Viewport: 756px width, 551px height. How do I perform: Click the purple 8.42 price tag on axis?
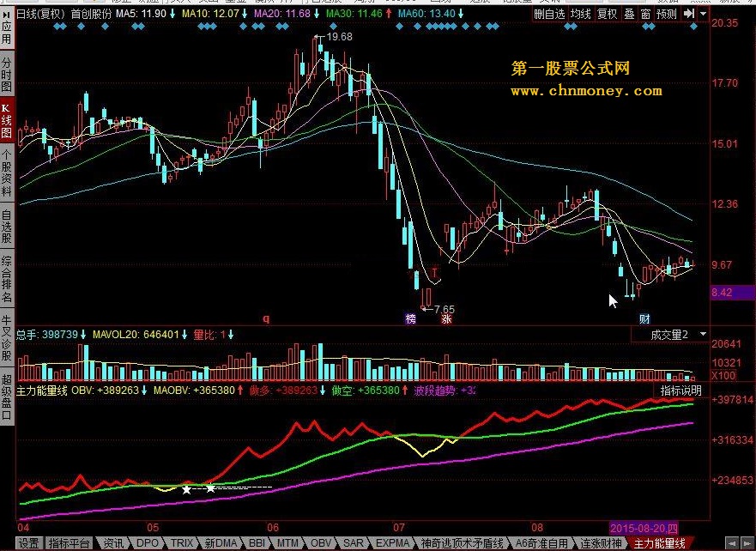(732, 292)
